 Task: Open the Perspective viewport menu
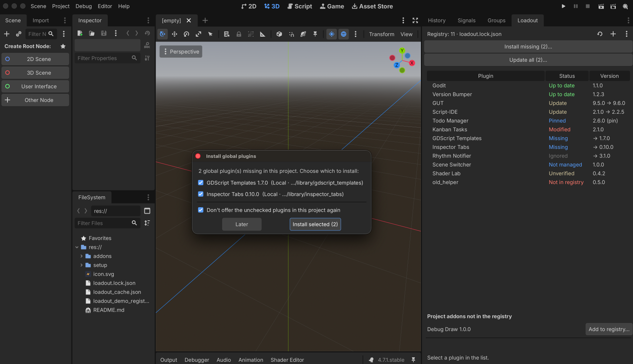pyautogui.click(x=181, y=52)
